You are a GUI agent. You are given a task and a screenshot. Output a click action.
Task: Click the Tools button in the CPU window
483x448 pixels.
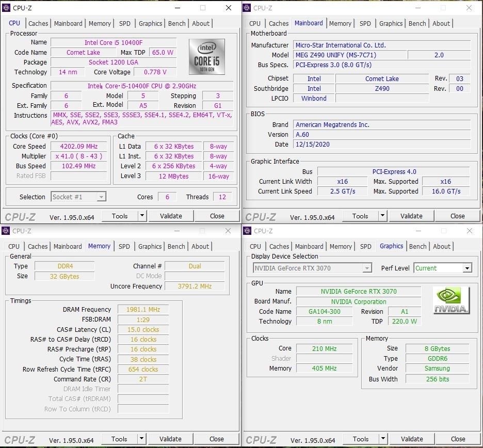120,216
